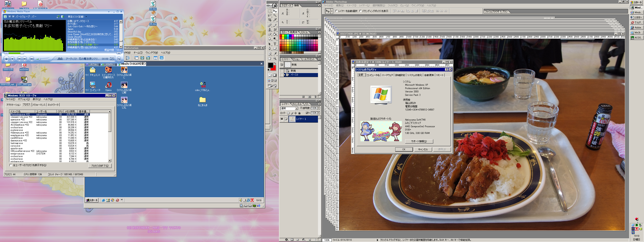The width and height of the screenshot is (644, 242).
Task: Click the red background color swatch
Action: coord(274,69)
